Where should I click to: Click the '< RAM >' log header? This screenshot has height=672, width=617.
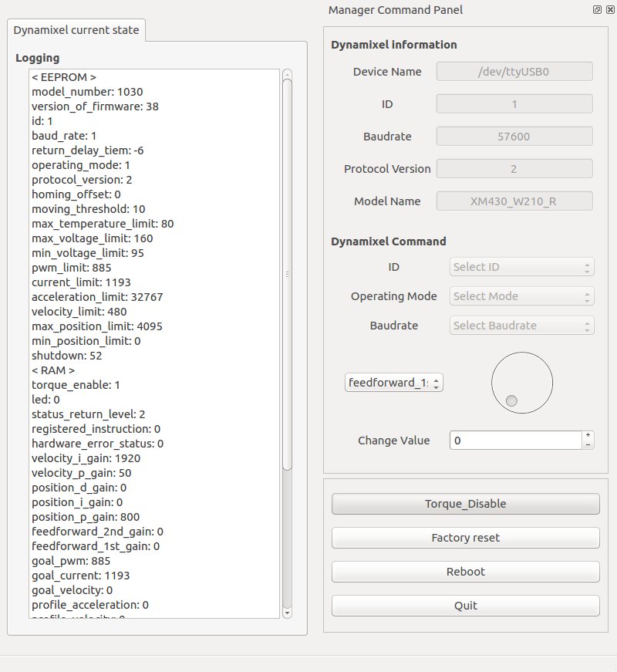pos(53,370)
